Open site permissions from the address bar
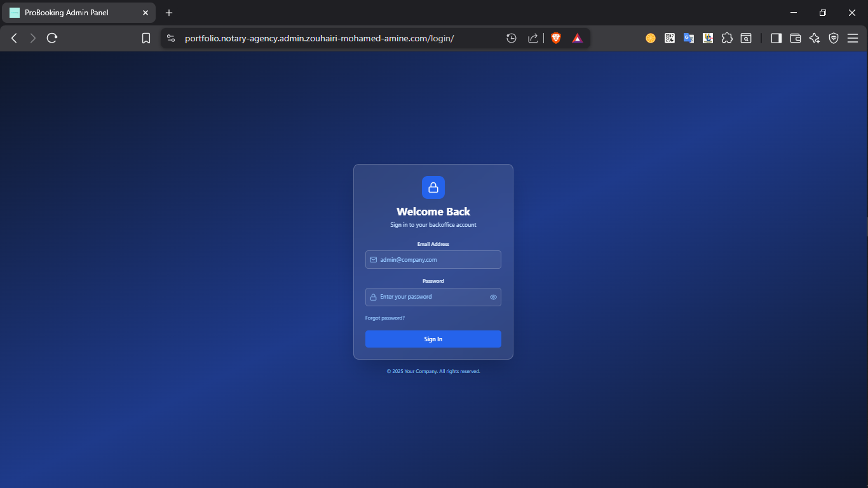Viewport: 868px width, 488px height. tap(170, 37)
